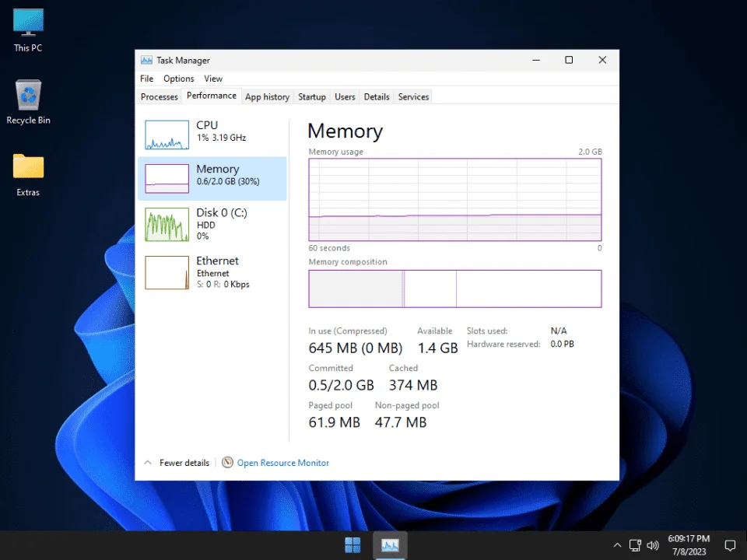Click Task Manager taskbar icon

[x=390, y=544]
